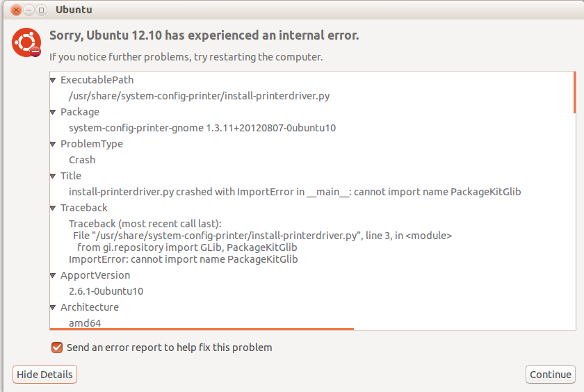Screen dimensions: 584x392
Task: Collapse the ProblemType section
Action: click(54, 145)
